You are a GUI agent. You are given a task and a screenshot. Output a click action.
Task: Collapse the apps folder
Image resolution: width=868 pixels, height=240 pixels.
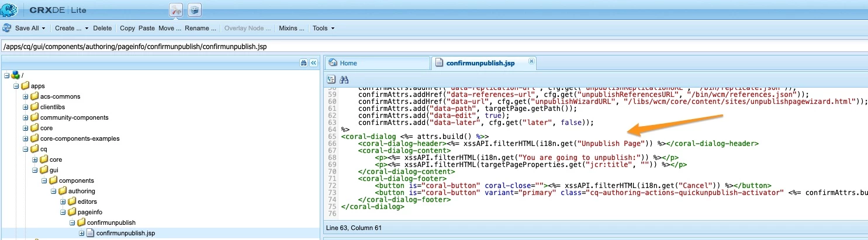click(16, 86)
